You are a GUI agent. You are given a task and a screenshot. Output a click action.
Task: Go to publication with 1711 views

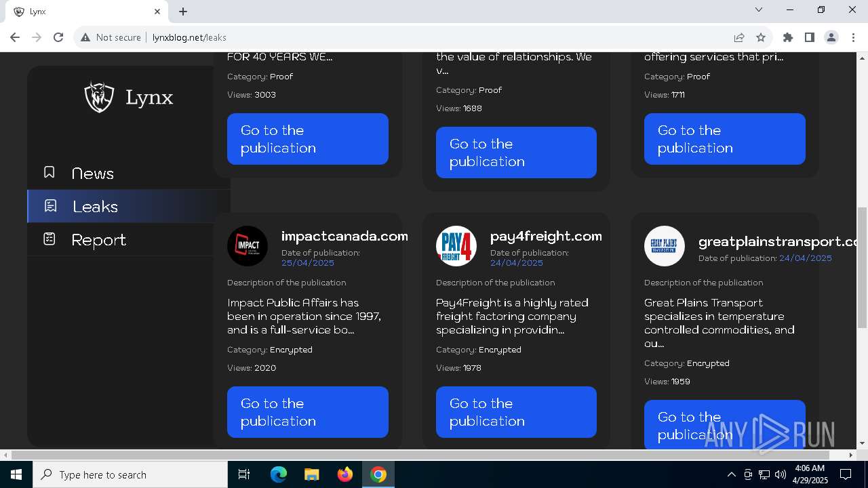coord(725,139)
